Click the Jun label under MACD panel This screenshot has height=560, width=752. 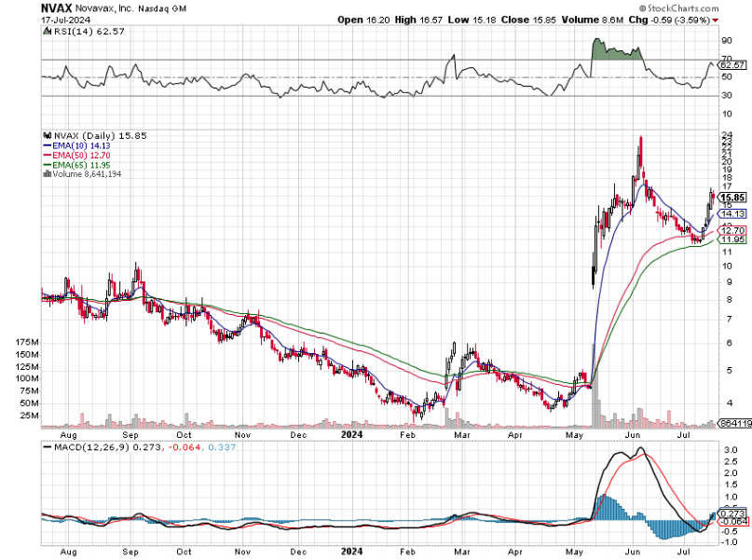coord(633,552)
